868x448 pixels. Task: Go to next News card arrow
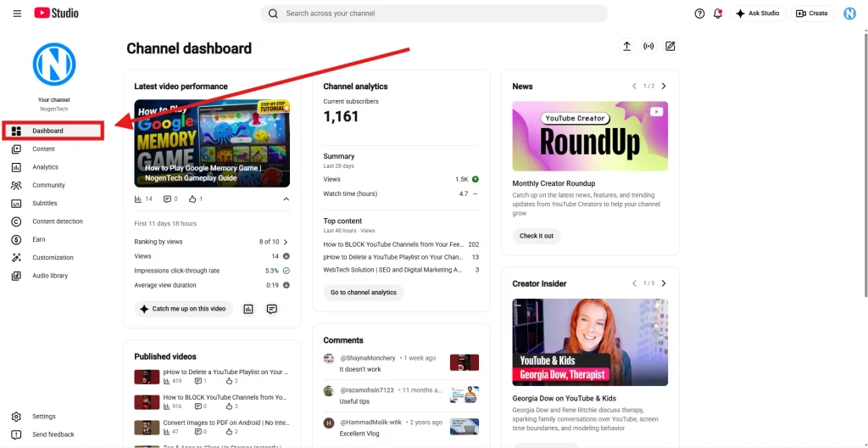click(664, 86)
